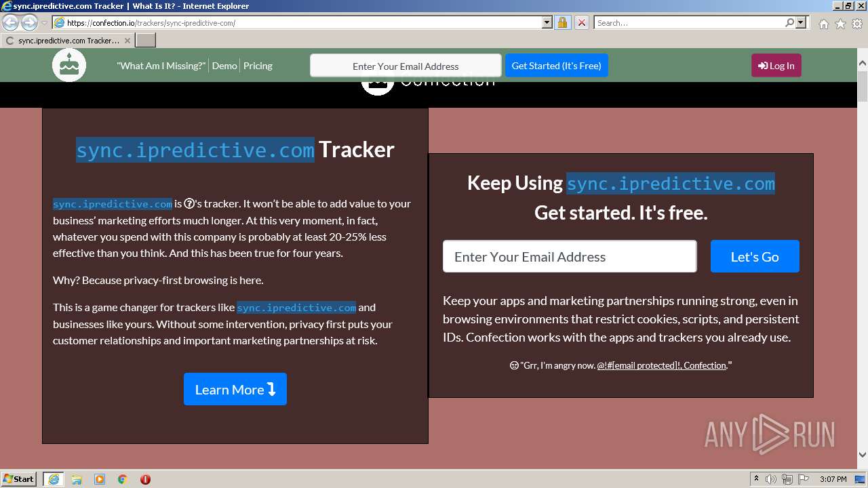Open media player taskbar icon
868x488 pixels.
(x=100, y=479)
